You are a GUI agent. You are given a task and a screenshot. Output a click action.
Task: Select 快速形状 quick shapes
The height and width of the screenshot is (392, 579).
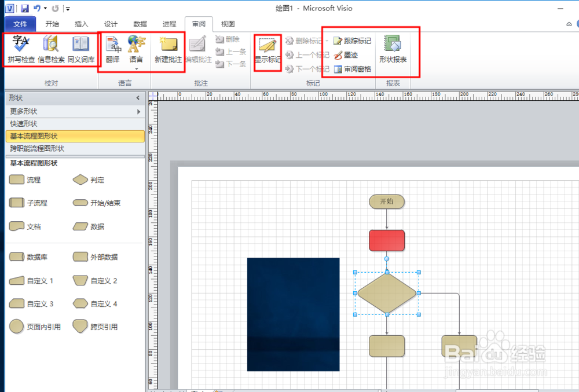point(75,124)
